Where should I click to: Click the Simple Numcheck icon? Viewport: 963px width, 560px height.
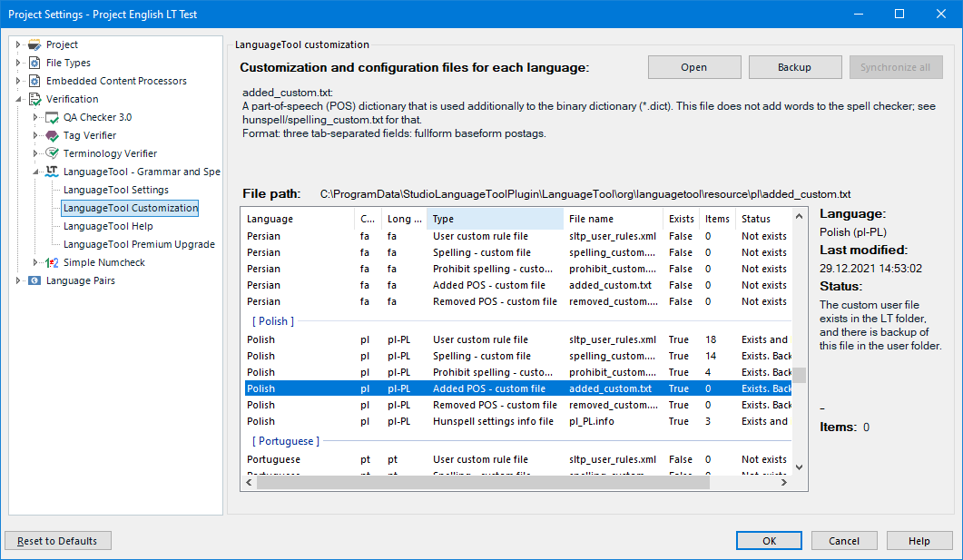(x=52, y=262)
